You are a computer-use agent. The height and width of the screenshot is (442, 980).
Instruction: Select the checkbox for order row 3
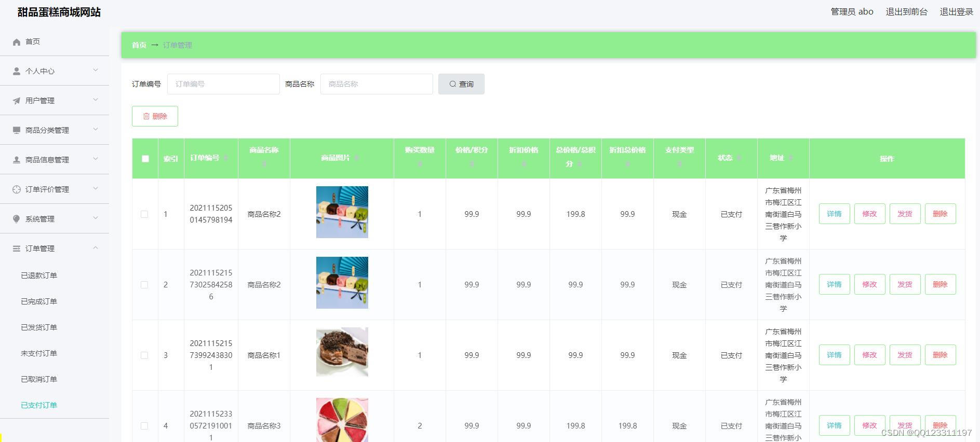144,355
